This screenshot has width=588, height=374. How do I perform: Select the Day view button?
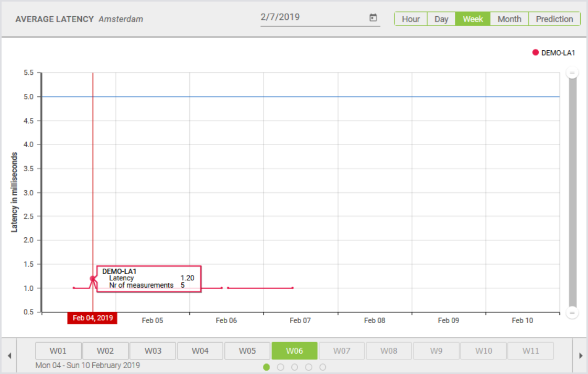click(441, 18)
